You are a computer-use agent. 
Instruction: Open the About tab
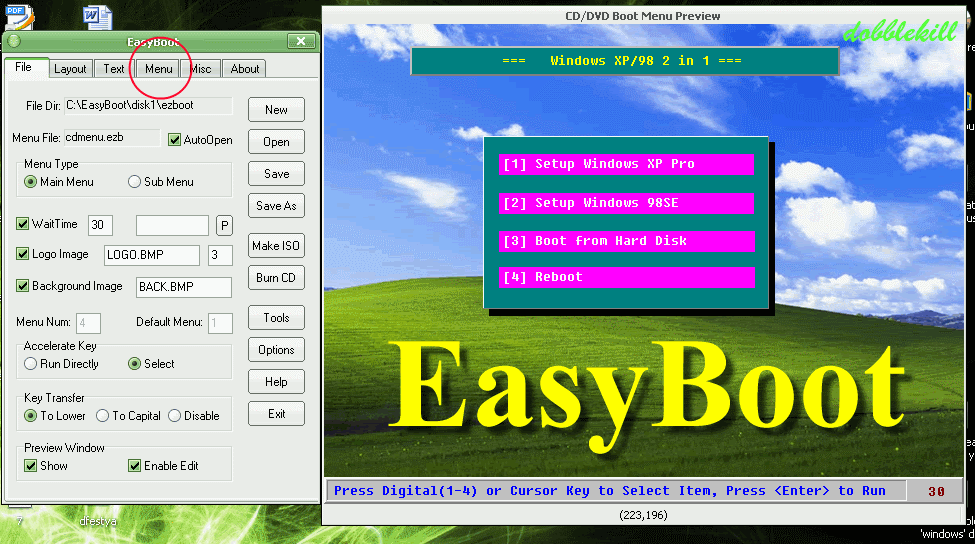coord(245,69)
